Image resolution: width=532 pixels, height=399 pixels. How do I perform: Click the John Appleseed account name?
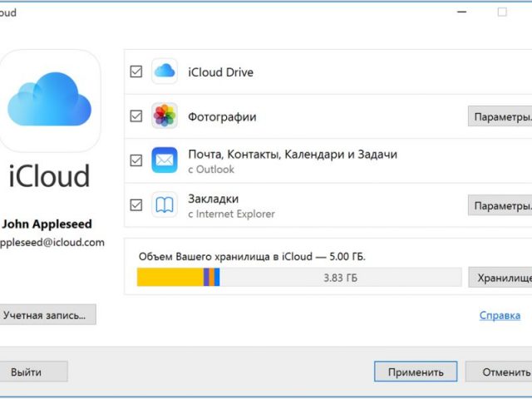(47, 224)
